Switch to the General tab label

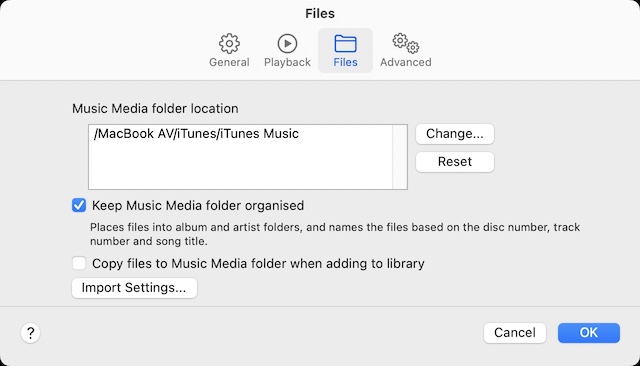click(x=229, y=62)
